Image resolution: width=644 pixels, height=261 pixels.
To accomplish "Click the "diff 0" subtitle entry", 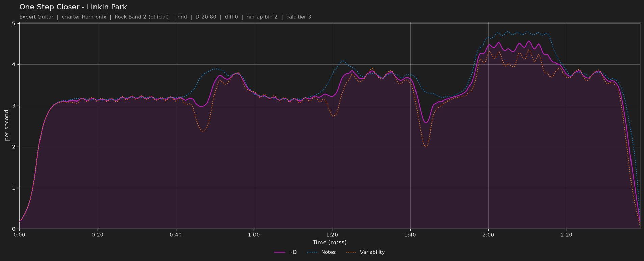I will [x=231, y=17].
